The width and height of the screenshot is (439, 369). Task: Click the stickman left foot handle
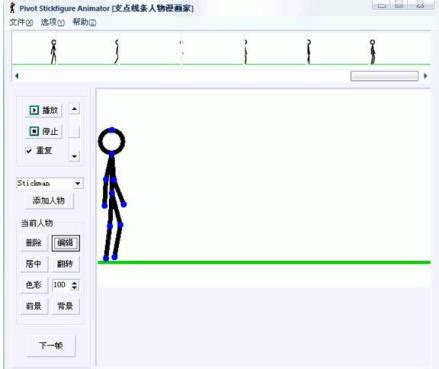106,258
